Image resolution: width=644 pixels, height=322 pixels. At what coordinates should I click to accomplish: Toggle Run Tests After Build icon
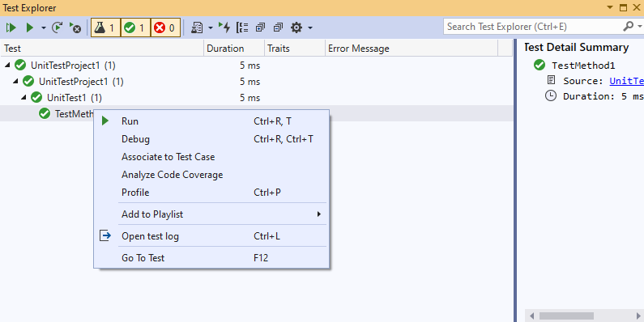click(x=224, y=28)
